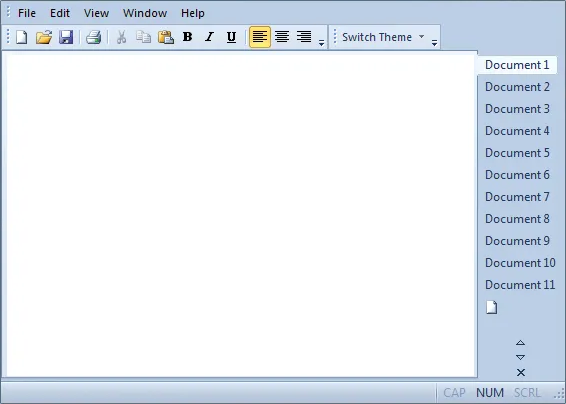Open a file with the folder icon
566x404 pixels.
coord(44,37)
